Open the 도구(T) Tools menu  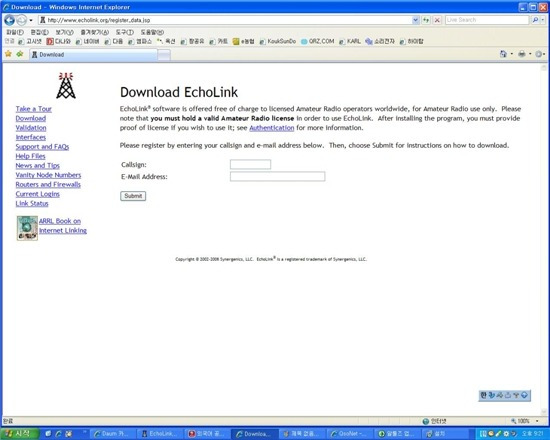point(125,32)
